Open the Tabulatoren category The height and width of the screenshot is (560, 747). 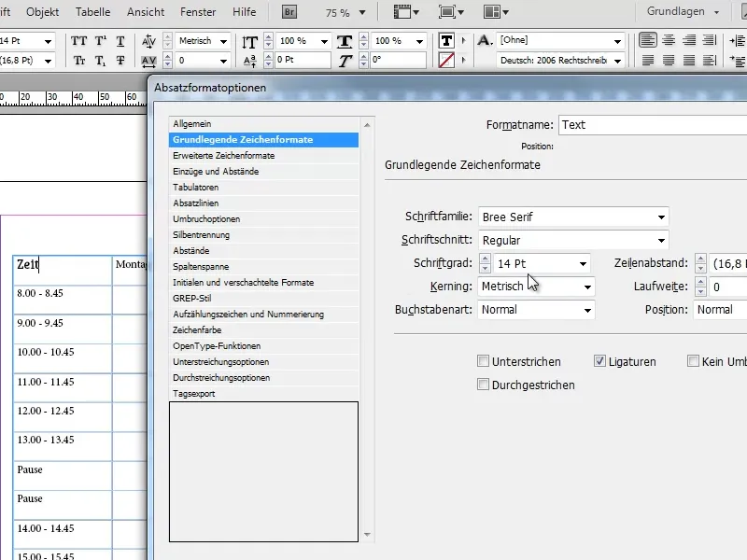263,188
